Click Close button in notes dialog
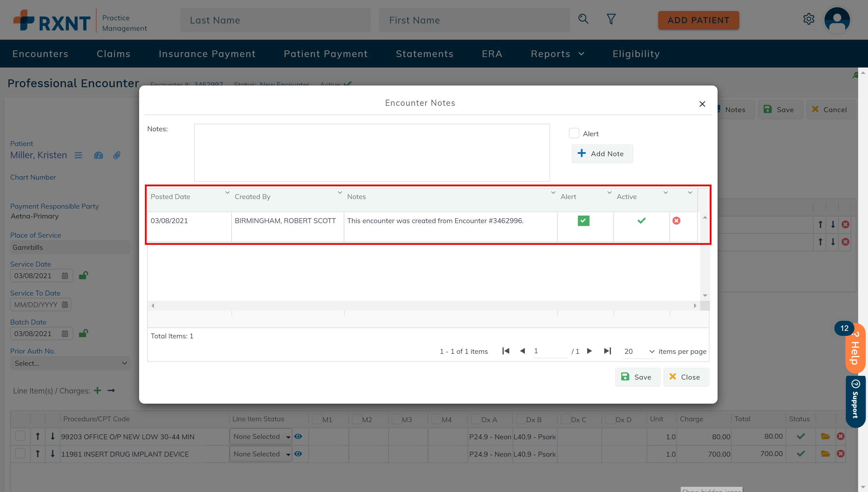Image resolution: width=868 pixels, height=492 pixels. coord(686,377)
